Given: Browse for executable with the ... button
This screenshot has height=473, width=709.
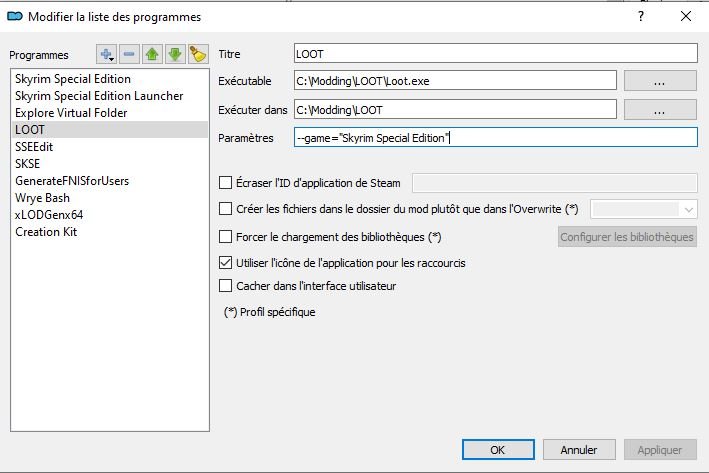Looking at the screenshot, I should pyautogui.click(x=659, y=82).
